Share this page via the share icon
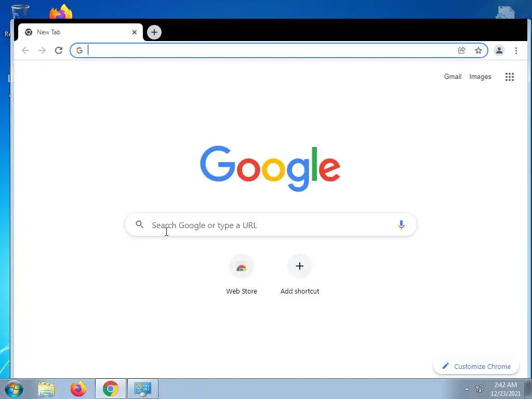The height and width of the screenshot is (399, 532). click(x=461, y=50)
